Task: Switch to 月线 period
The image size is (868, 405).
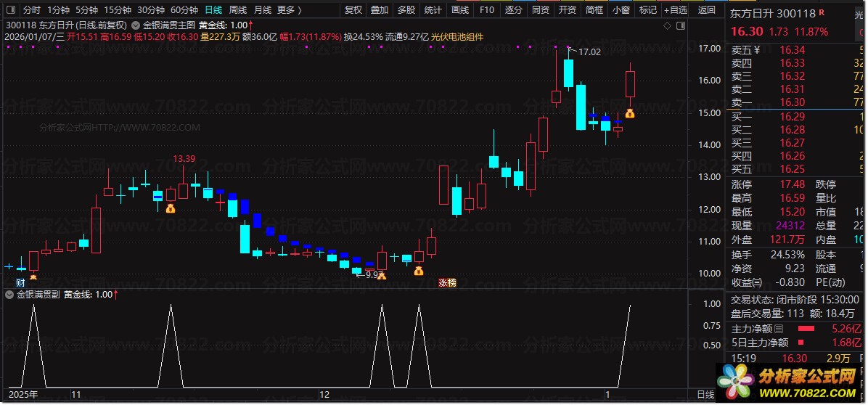Action: tap(263, 10)
